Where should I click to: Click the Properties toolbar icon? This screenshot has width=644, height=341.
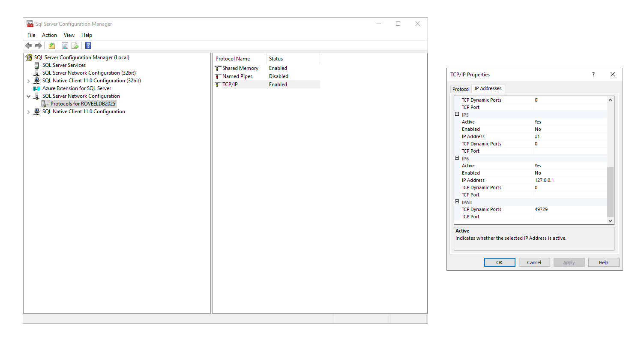[65, 46]
